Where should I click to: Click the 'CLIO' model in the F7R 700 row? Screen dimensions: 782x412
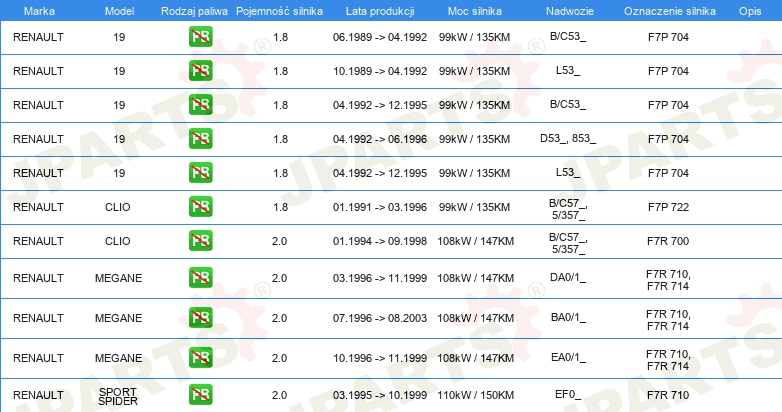[x=118, y=241]
